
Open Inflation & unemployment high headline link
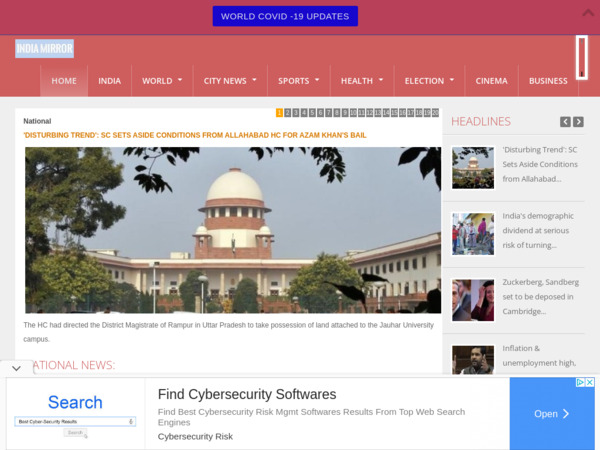tap(539, 355)
